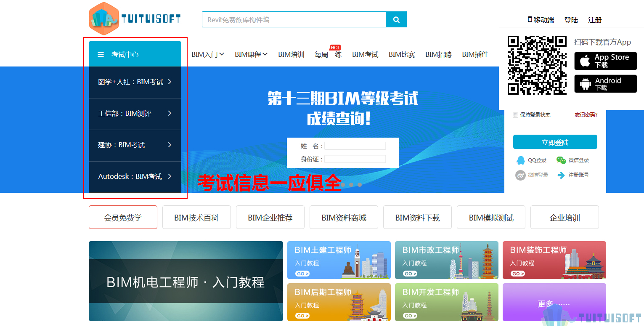Open the 每周一练 nav item
Viewport: 644px width, 327px height.
coord(328,54)
